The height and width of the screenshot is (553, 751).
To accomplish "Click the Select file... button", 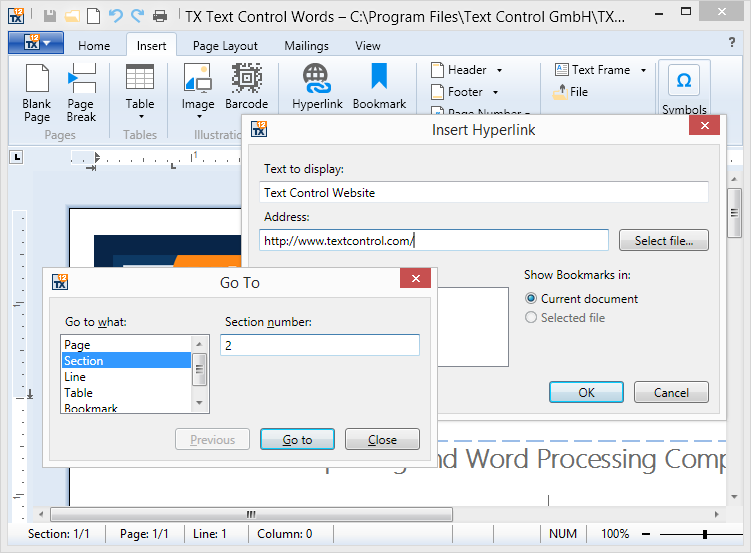I will (663, 241).
